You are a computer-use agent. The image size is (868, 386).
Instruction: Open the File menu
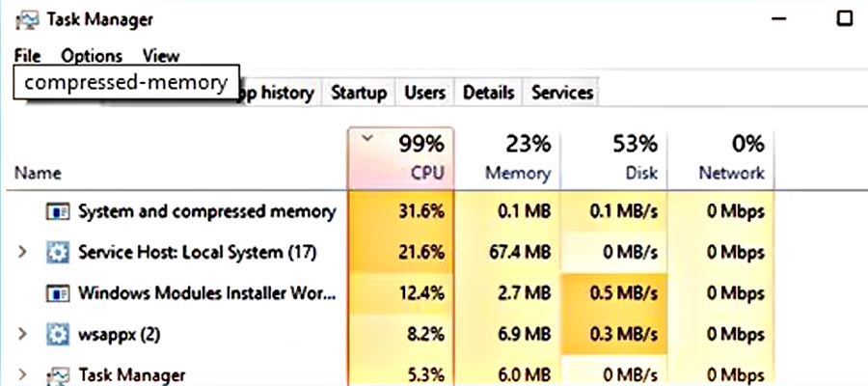tap(27, 56)
